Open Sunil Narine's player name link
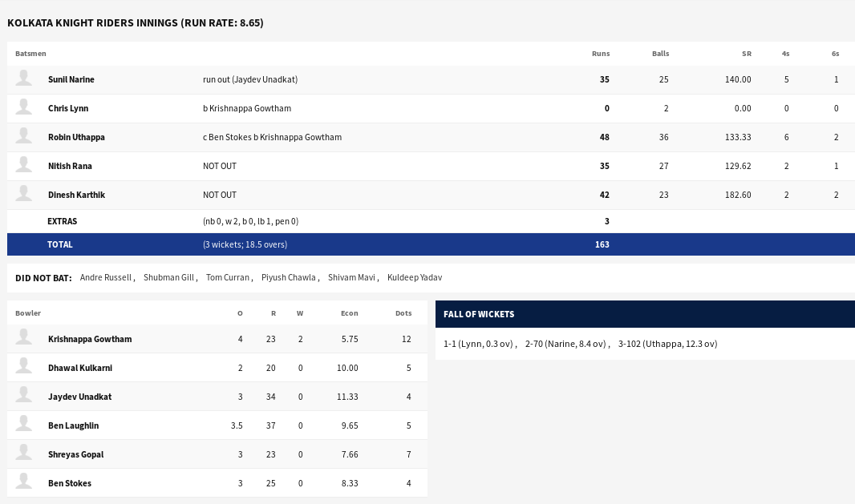The height and width of the screenshot is (504, 855). point(71,79)
